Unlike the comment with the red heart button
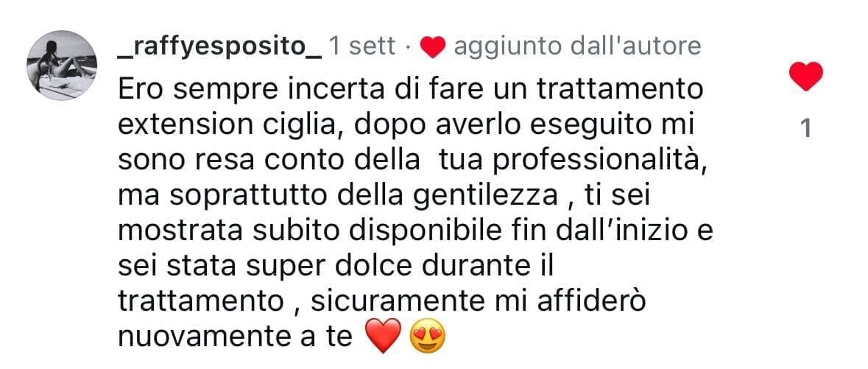The width and height of the screenshot is (868, 369). [x=805, y=76]
